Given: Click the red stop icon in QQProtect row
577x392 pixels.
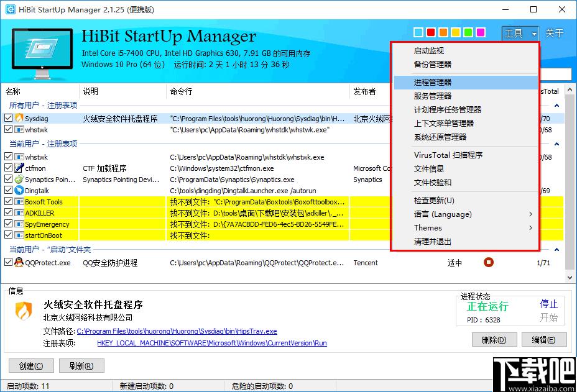Looking at the screenshot, I should click(x=488, y=262).
